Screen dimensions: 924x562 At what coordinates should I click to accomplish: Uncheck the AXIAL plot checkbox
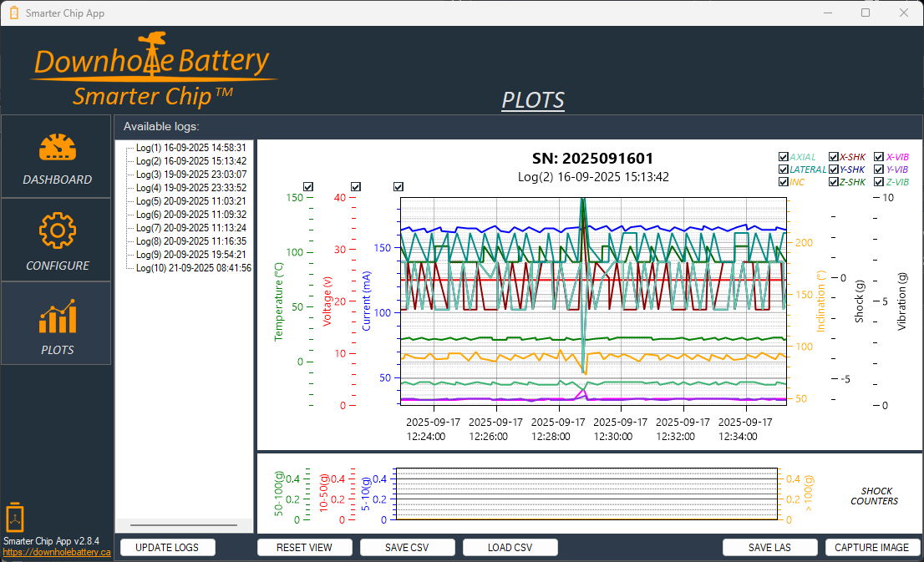tap(784, 156)
